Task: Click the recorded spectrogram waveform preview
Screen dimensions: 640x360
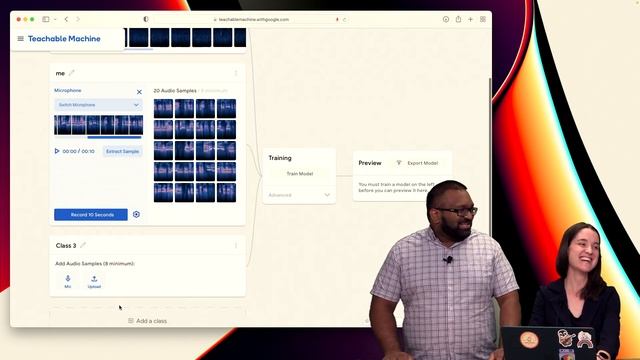Action: point(98,124)
